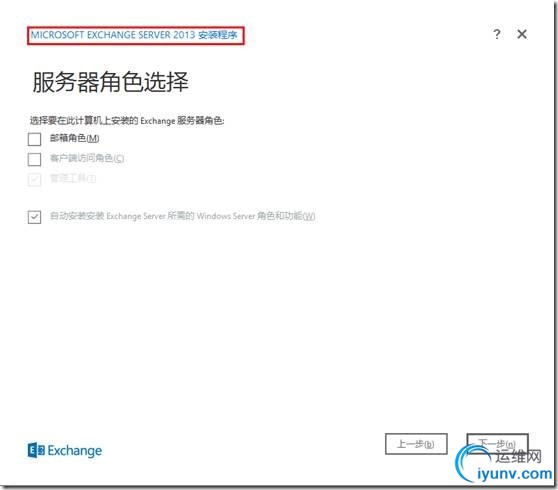The image size is (558, 490).
Task: Click the 上一步(b) back button
Action: (416, 444)
